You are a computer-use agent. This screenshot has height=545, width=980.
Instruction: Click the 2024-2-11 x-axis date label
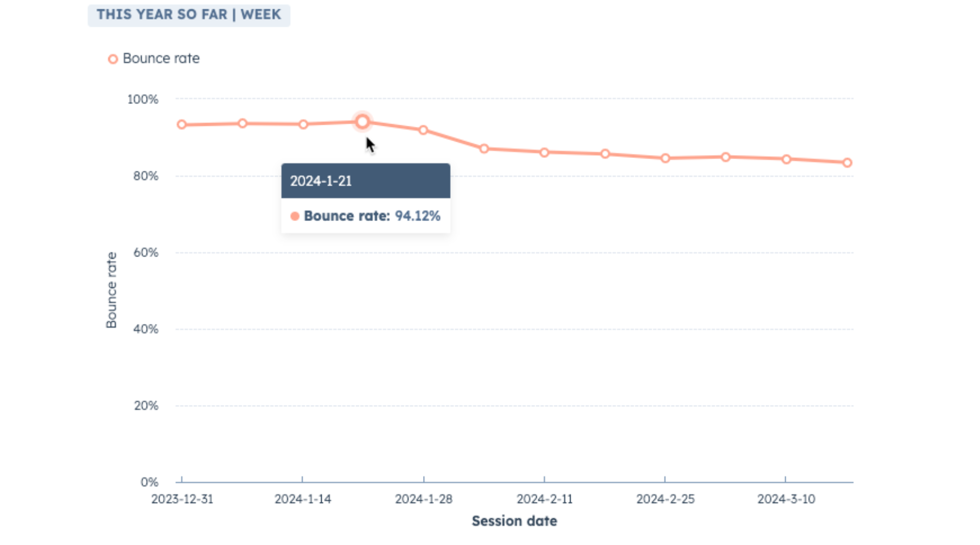tap(544, 499)
